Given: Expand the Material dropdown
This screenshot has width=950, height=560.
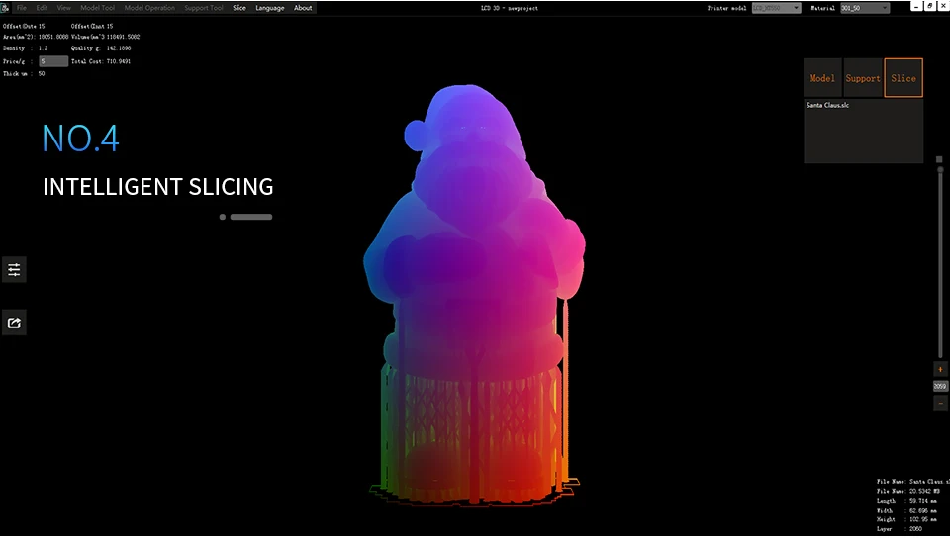Looking at the screenshot, I should (865, 8).
